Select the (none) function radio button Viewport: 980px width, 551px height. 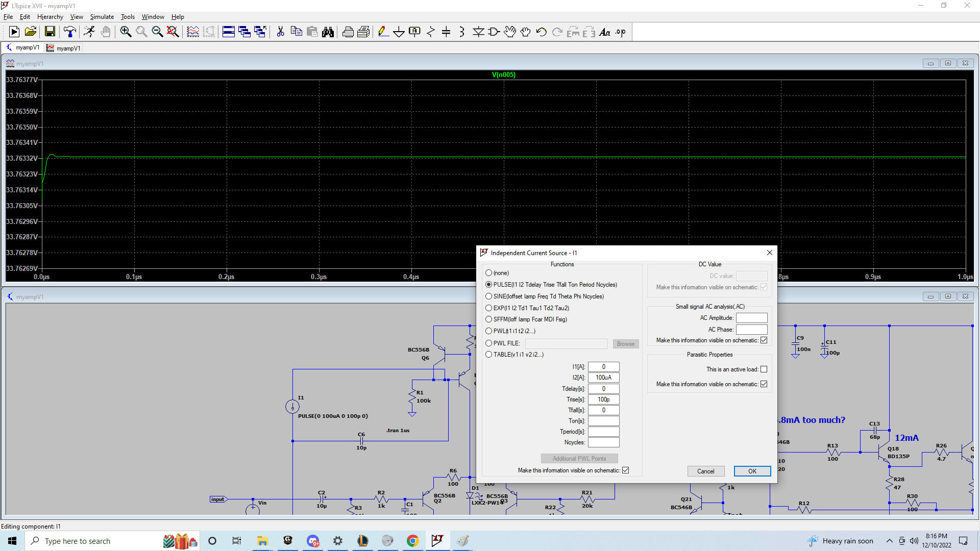[489, 273]
